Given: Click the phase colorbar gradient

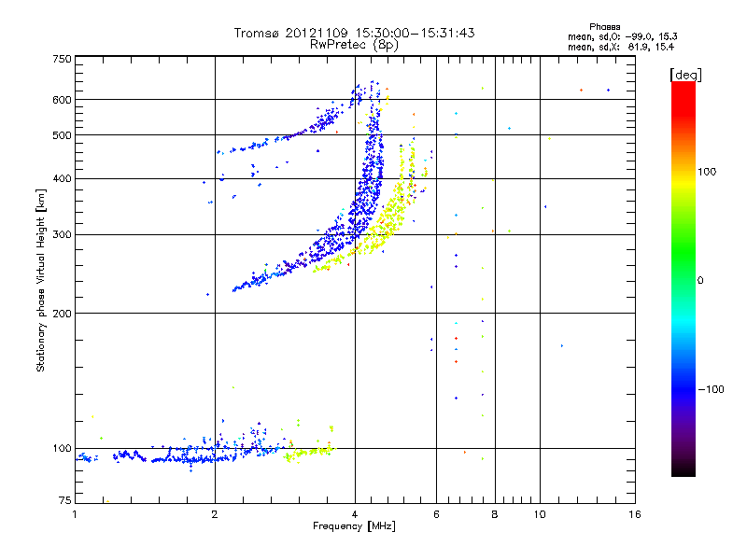Looking at the screenshot, I should point(684,279).
